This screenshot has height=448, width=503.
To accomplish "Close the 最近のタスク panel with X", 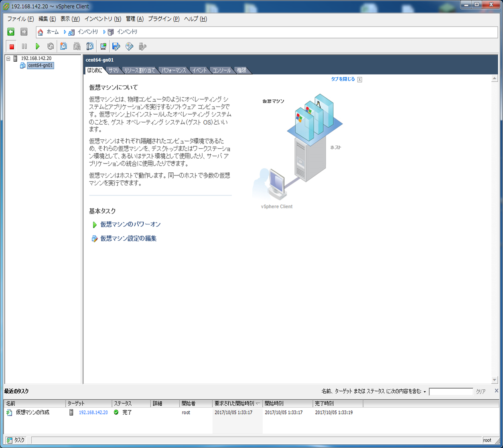I will [497, 391].
